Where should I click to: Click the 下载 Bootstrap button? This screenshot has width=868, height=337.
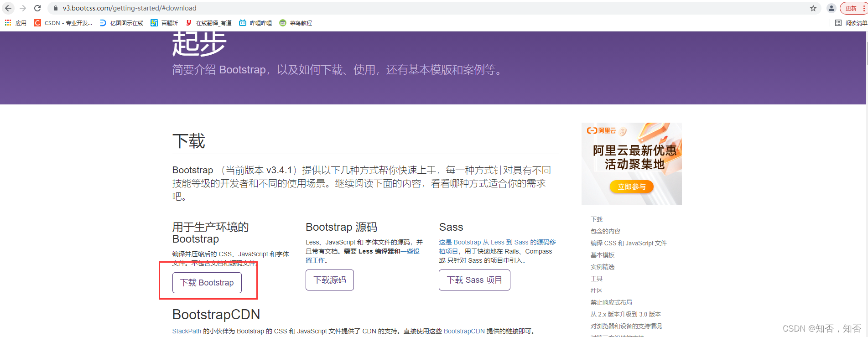point(207,283)
